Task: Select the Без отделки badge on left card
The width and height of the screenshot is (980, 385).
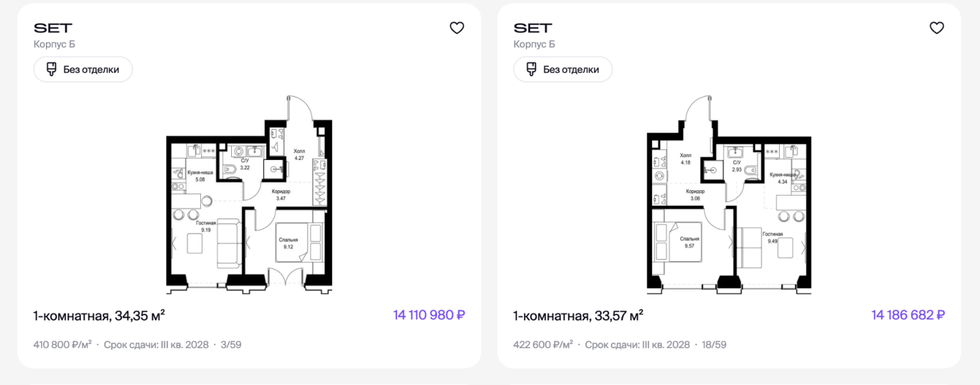Action: (x=83, y=69)
